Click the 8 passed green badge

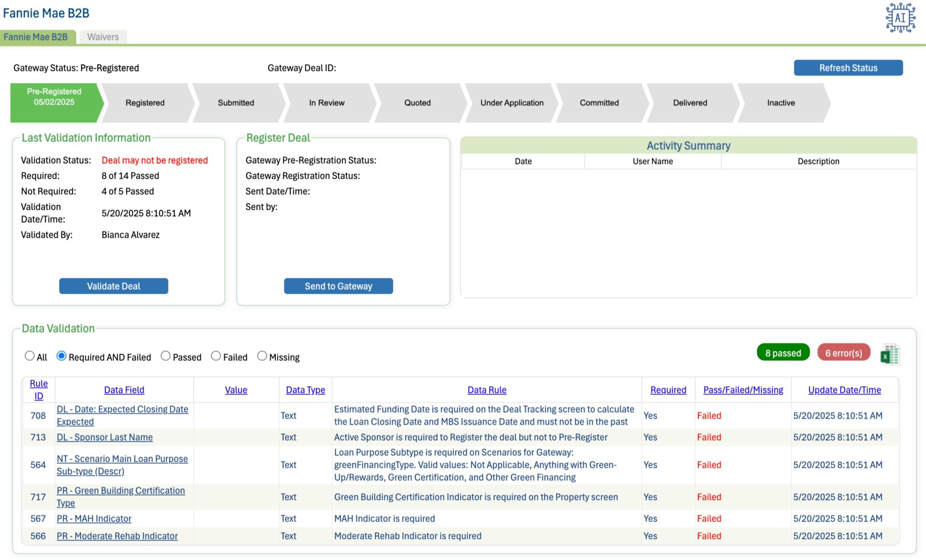[783, 353]
